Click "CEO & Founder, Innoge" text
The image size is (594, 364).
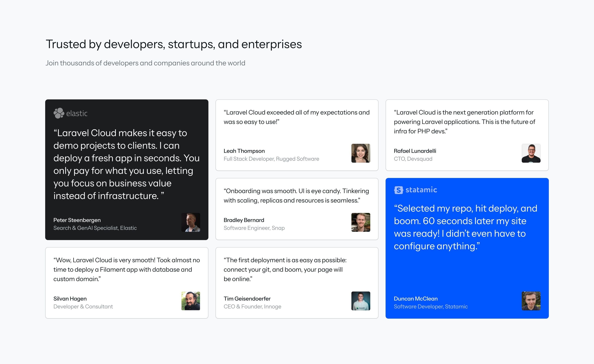tap(252, 307)
